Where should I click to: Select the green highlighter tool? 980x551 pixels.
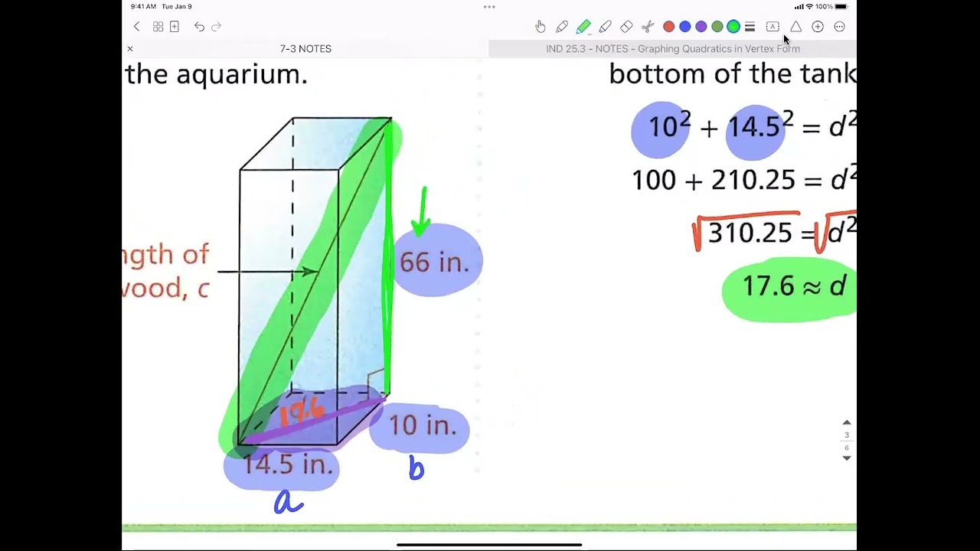click(583, 27)
